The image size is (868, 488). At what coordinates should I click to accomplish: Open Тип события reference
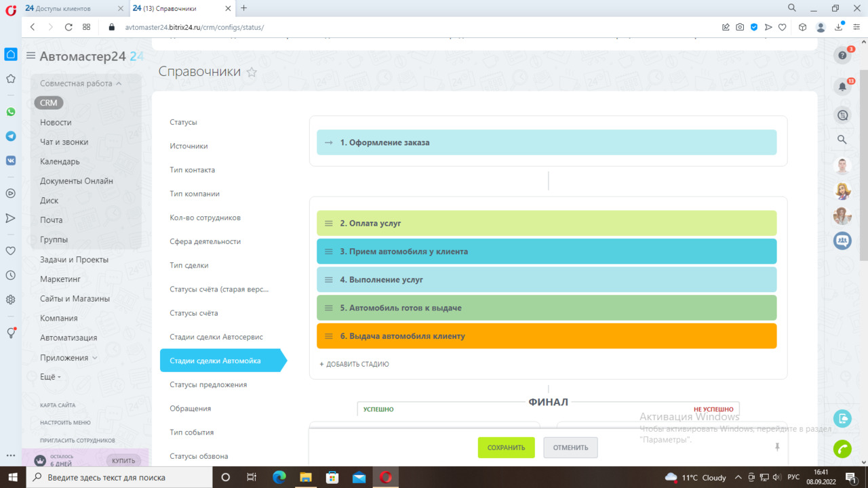click(x=191, y=432)
